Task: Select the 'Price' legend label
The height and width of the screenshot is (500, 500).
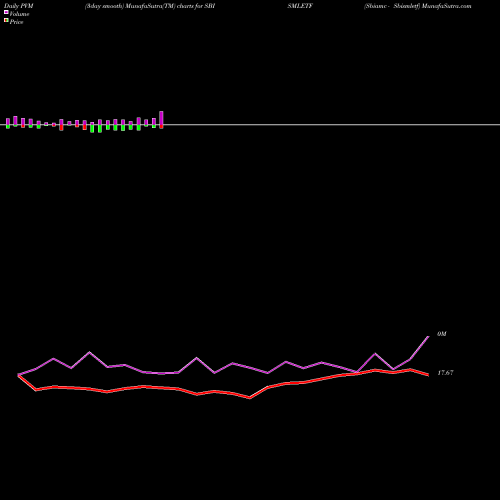Action: [x=16, y=22]
